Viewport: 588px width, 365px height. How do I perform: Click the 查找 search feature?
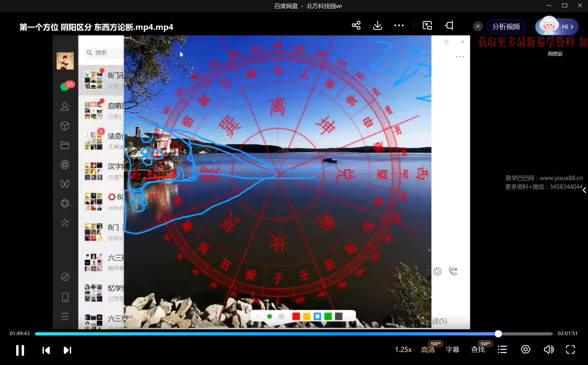[478, 350]
